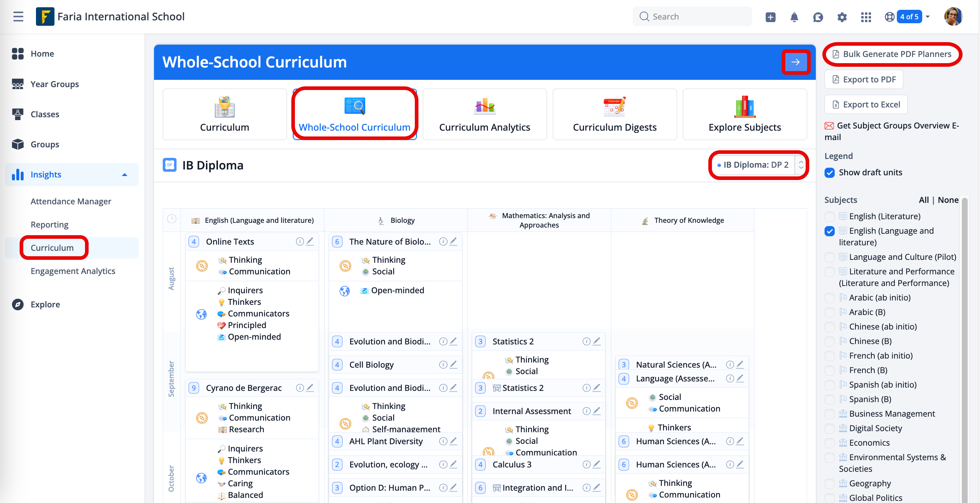Click the blue forward arrow button
Viewport: 980px width, 503px height.
[795, 62]
